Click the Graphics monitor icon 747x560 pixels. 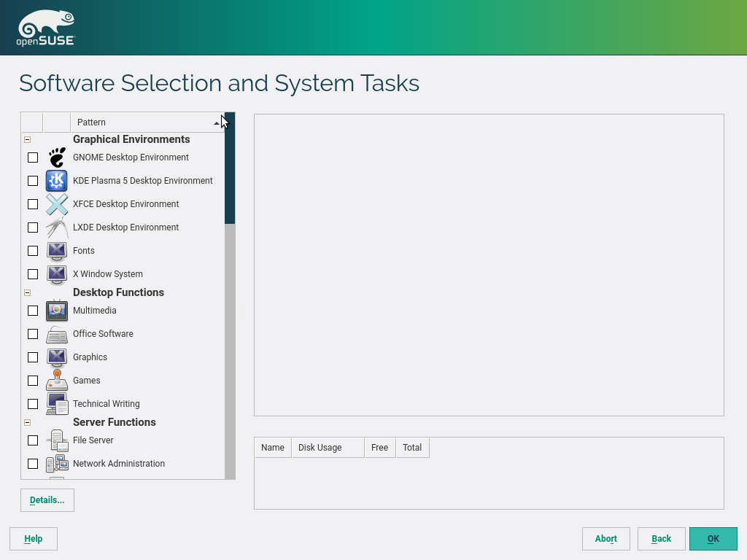pos(57,357)
